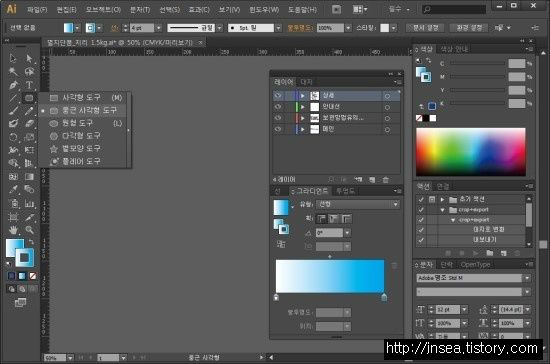Click the reverse gradient icon
Screen dimensions: 550x364
(x=281, y=244)
